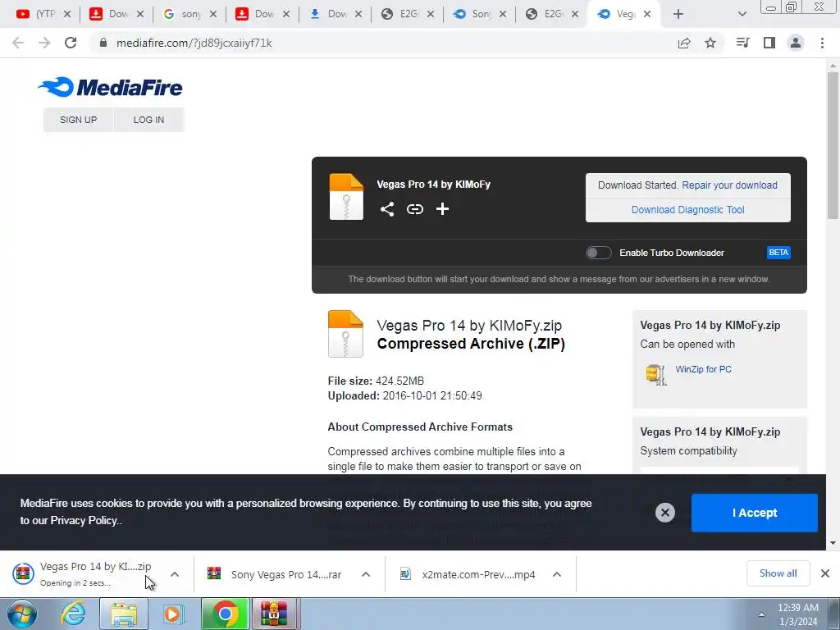This screenshot has height=630, width=840.
Task: Close the downloads bar
Action: coord(825,573)
